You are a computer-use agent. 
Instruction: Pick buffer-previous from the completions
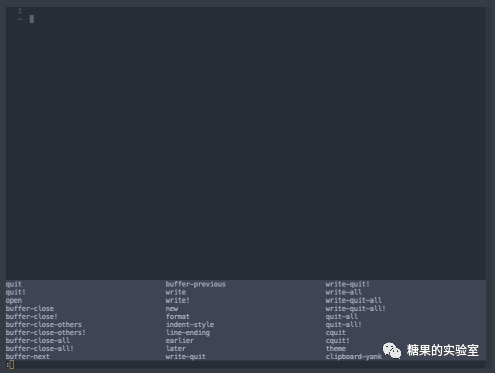[196, 284]
